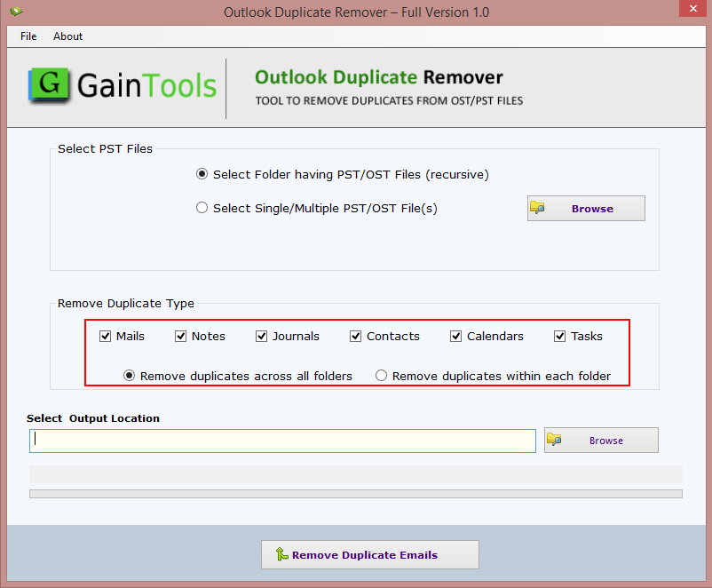Choose Select Single/Multiple PST/OST File(s) option
Image resolution: width=712 pixels, height=588 pixels.
tap(202, 208)
